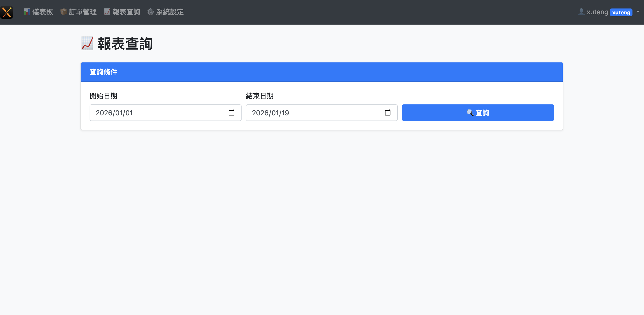This screenshot has width=644, height=315.
Task: Open the 儀表板 dashboard menu
Action: point(42,12)
